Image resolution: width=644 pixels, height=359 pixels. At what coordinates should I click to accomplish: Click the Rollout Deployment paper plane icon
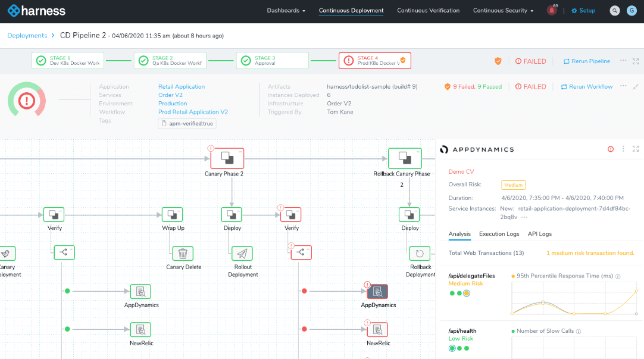click(242, 254)
